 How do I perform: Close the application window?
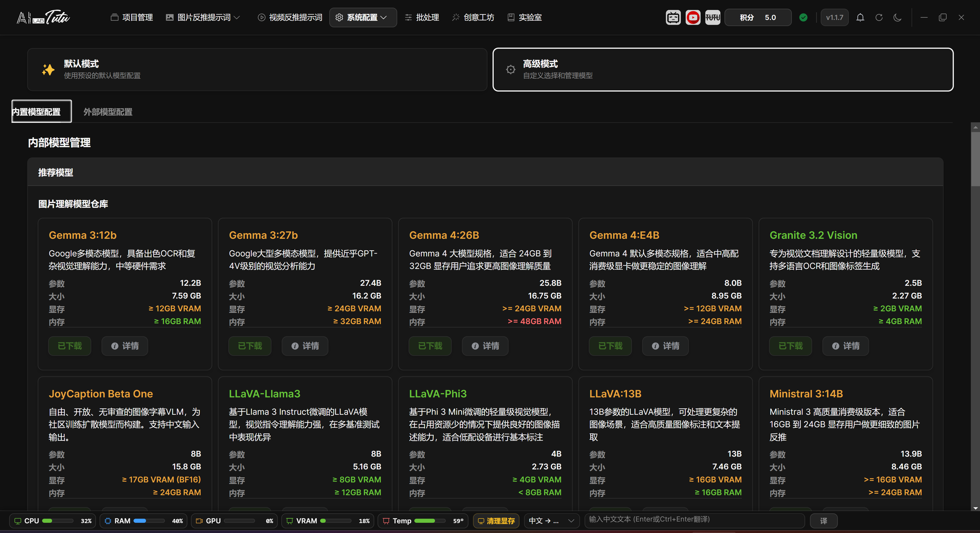coord(961,18)
